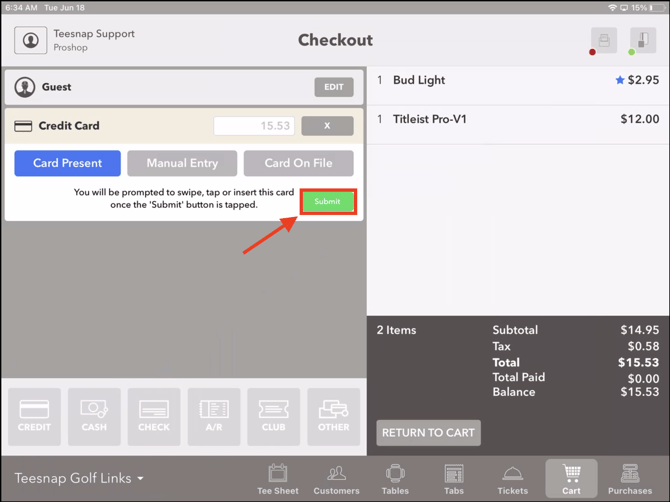
Task: Tap the Teesnap Support name label
Action: (x=94, y=34)
